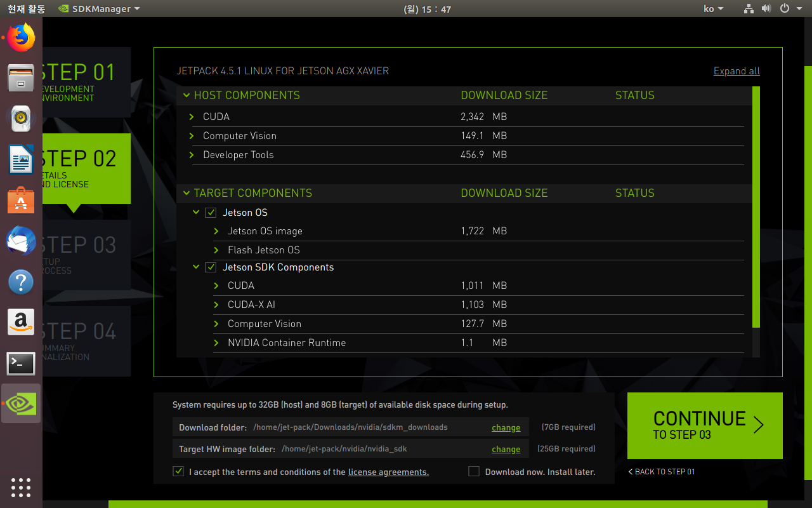The height and width of the screenshot is (508, 812).
Task: Change the Download folder path
Action: [x=506, y=427]
